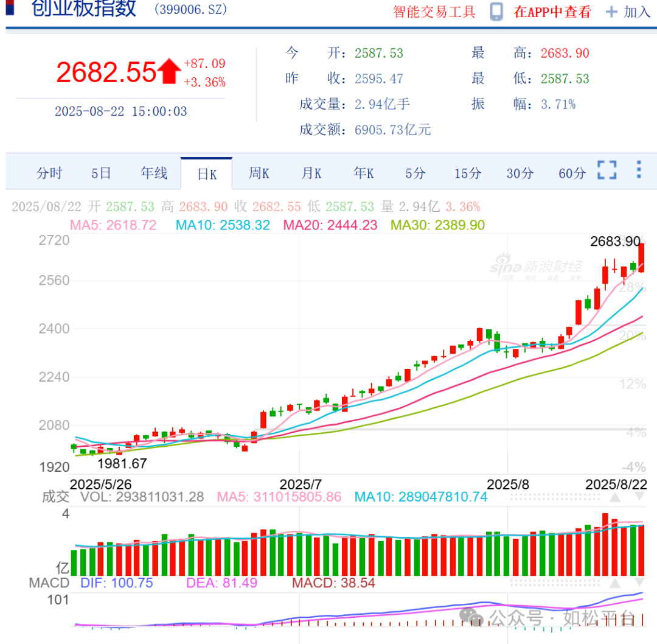
Task: Open the 智能交易工具 link
Action: coord(434,12)
